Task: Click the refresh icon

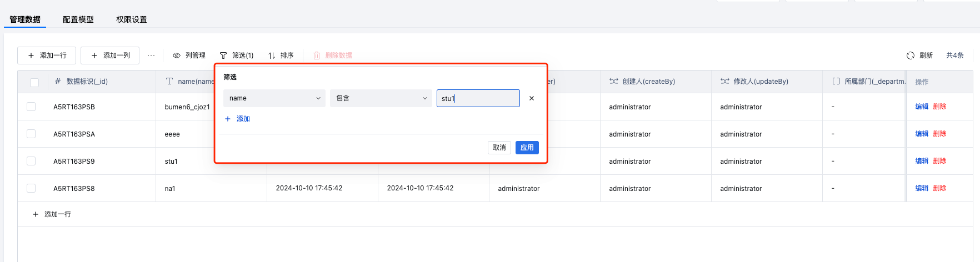Action: (910, 56)
